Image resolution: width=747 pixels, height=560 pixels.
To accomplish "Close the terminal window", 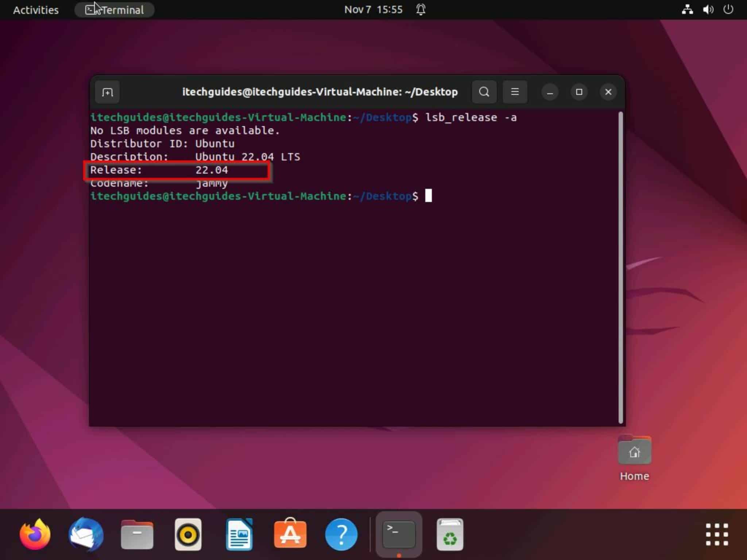I will 608,92.
